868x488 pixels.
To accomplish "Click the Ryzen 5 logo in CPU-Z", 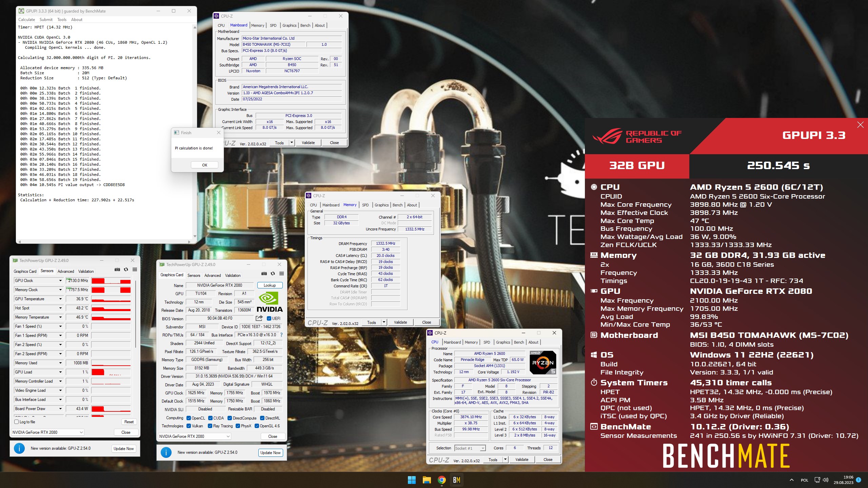I will pos(543,362).
